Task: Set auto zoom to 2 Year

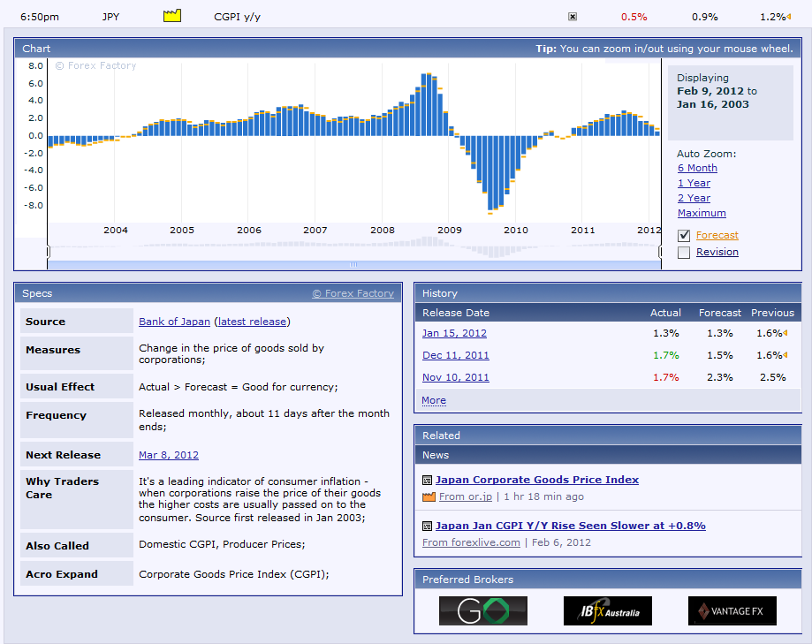Action: click(x=694, y=198)
